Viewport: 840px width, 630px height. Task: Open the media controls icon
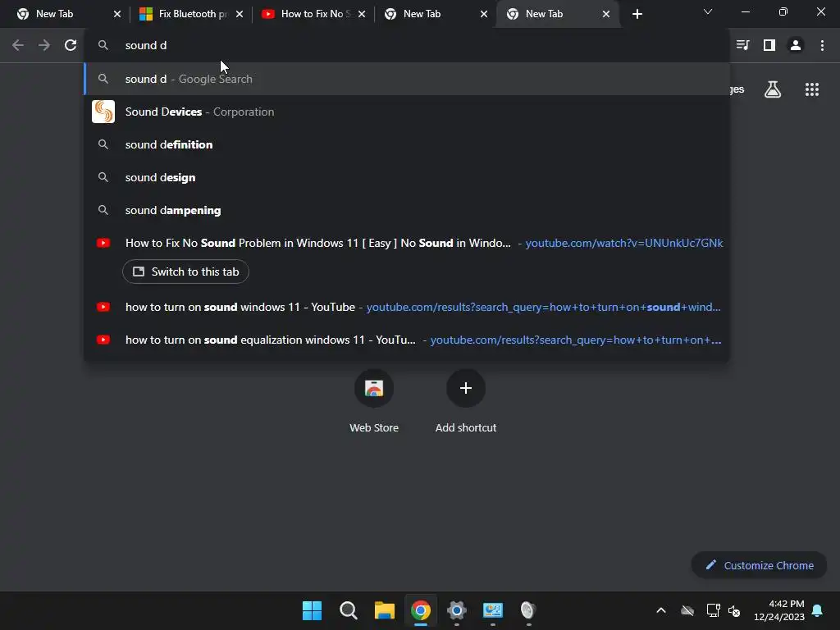742,46
